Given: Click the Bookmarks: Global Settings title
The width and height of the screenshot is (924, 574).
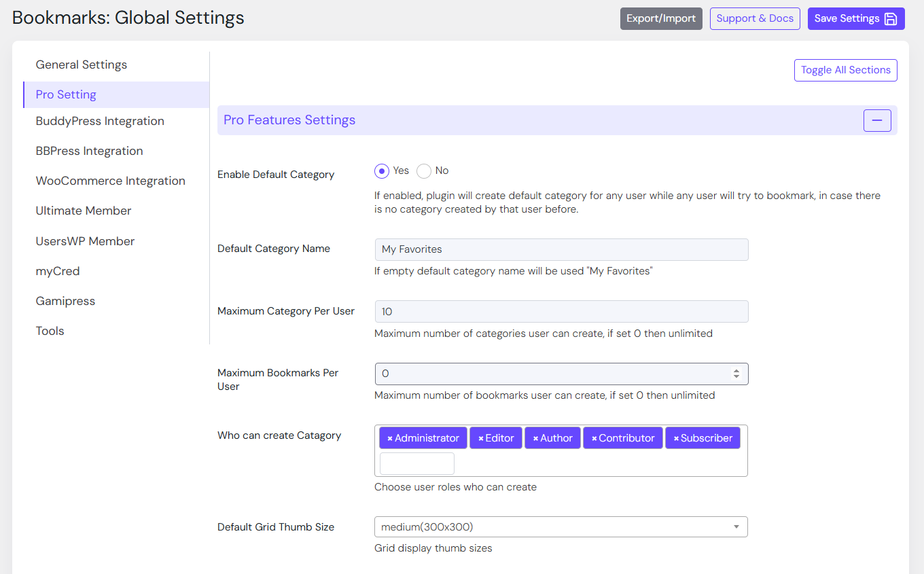Looking at the screenshot, I should pos(128,18).
